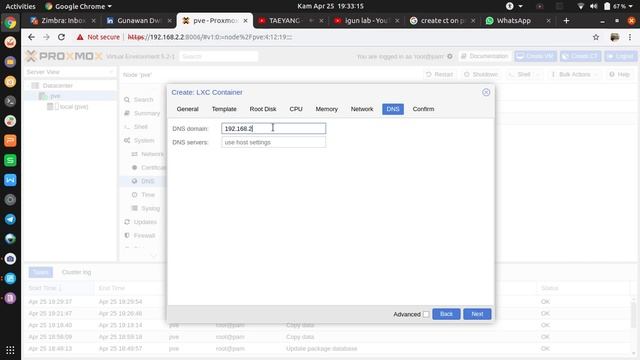Open the screenshot camera app in dock

point(10,259)
